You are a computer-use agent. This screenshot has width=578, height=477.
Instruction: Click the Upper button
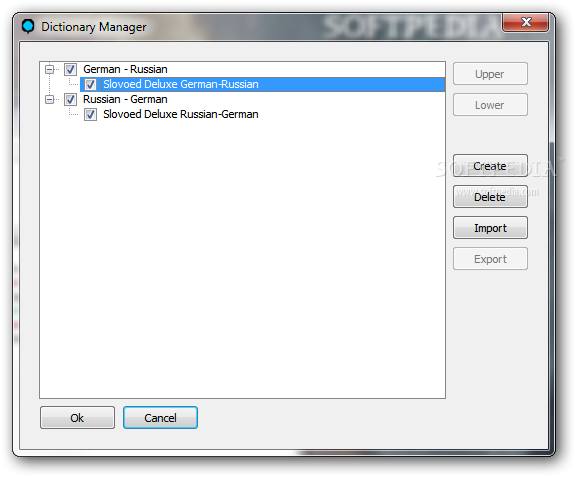(490, 74)
